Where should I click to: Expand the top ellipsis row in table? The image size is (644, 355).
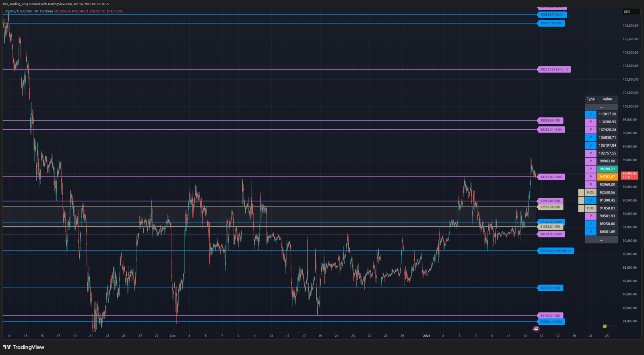pos(601,107)
